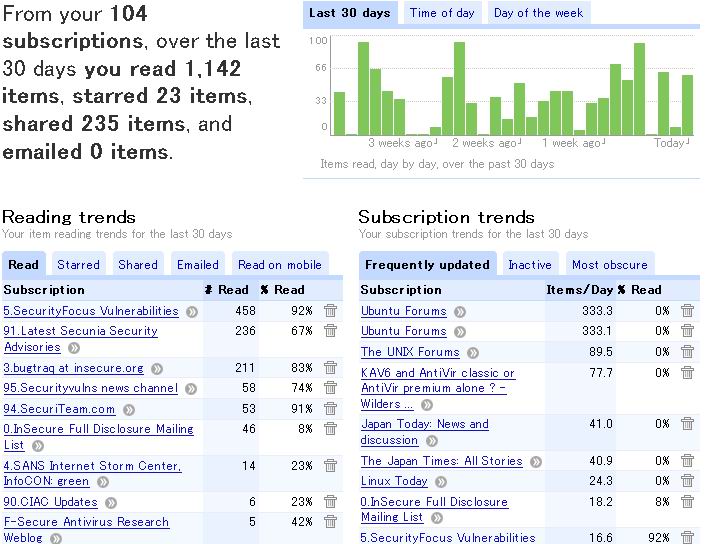Click the arrow icon next to 94.SecuriTeam.com
Screen dimensions: 714x544
tap(129, 410)
